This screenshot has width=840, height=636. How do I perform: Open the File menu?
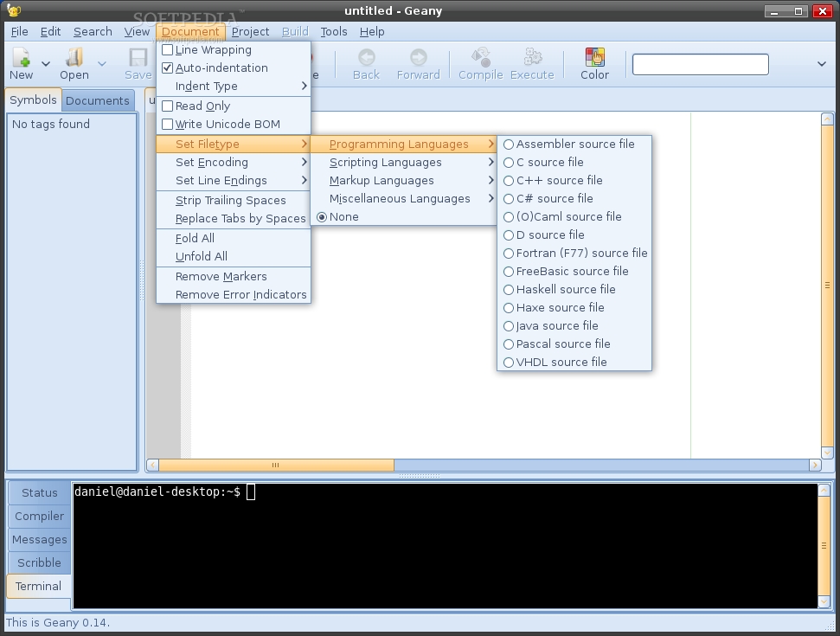pos(20,32)
